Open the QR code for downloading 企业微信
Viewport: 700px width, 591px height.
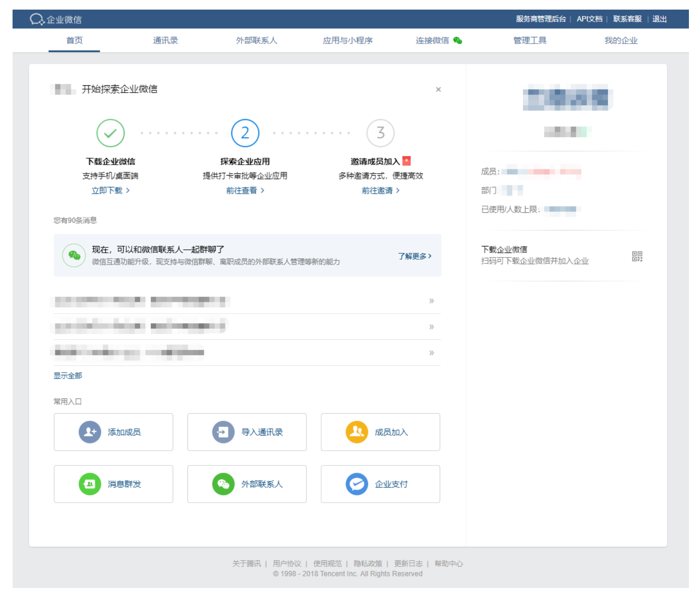(x=637, y=256)
